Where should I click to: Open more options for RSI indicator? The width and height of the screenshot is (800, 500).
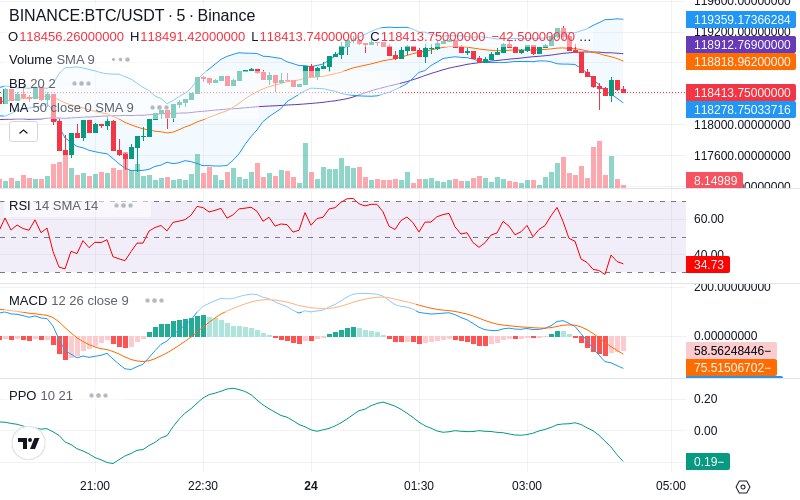pyautogui.click(x=123, y=206)
